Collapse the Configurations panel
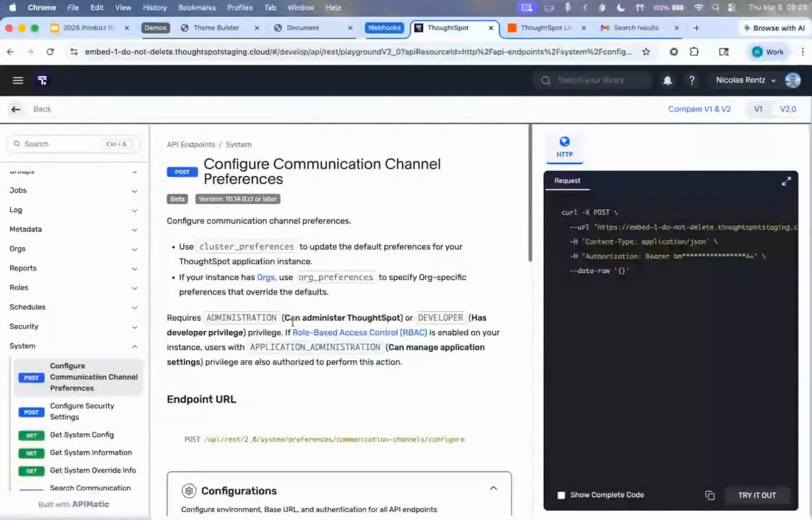This screenshot has height=520, width=812. tap(493, 488)
